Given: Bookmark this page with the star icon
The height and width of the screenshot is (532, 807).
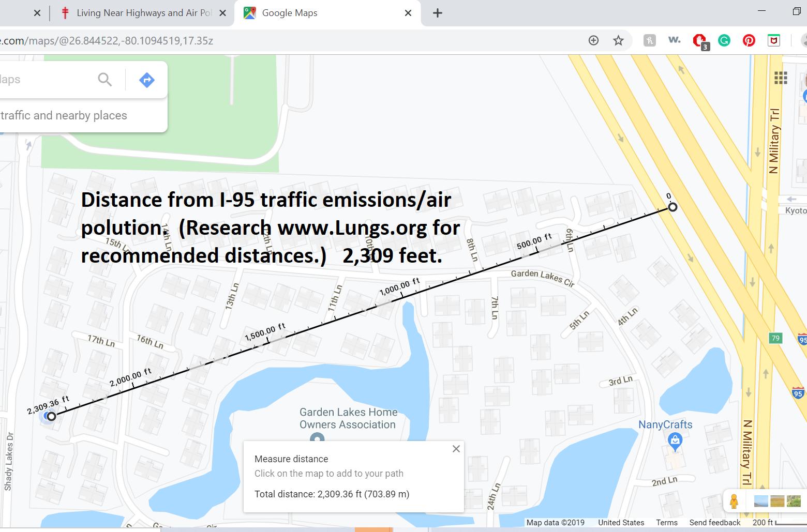Looking at the screenshot, I should coord(618,40).
